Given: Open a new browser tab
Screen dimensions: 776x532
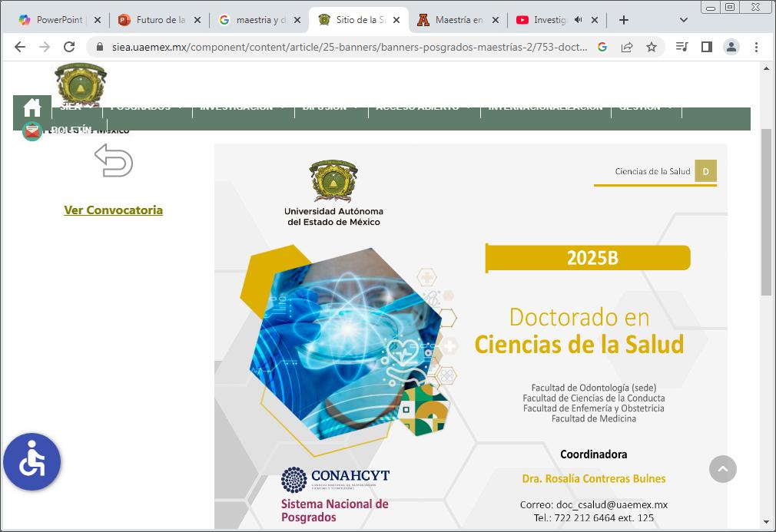Looking at the screenshot, I should pyautogui.click(x=624, y=20).
